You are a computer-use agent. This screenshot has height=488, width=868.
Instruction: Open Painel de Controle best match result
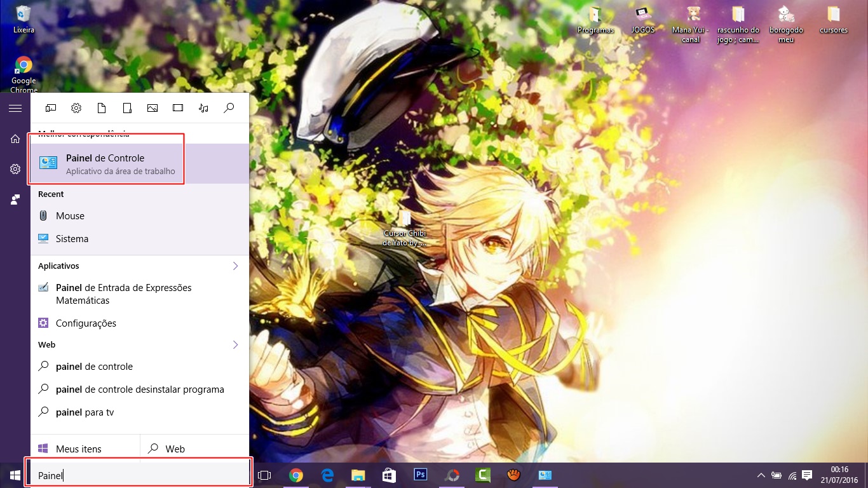pyautogui.click(x=140, y=163)
